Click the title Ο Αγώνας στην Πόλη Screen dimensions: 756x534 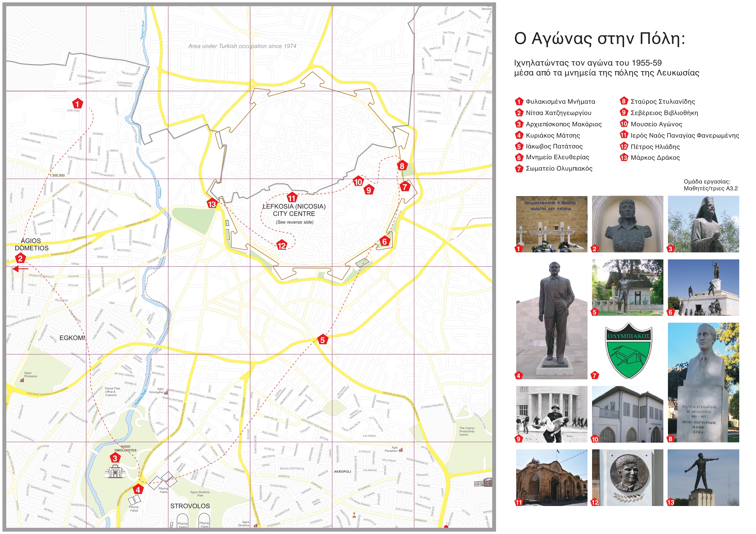(x=599, y=38)
